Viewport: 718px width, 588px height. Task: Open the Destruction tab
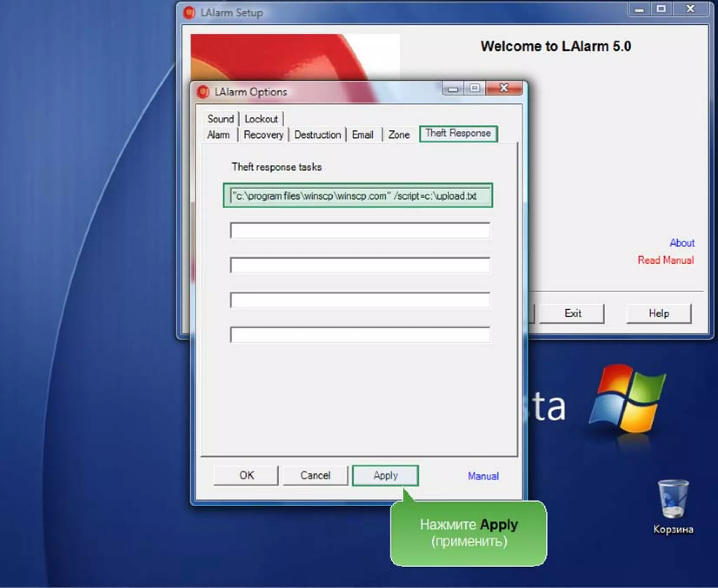(x=317, y=135)
